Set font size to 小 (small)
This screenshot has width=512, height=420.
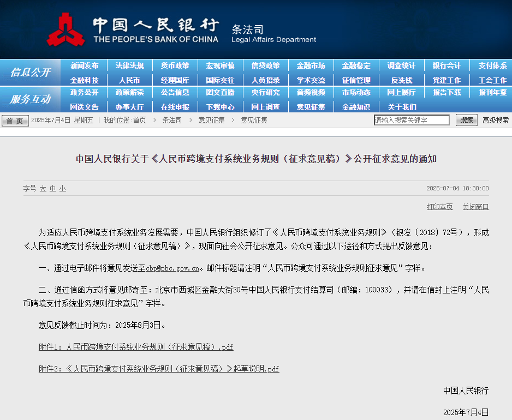point(62,188)
